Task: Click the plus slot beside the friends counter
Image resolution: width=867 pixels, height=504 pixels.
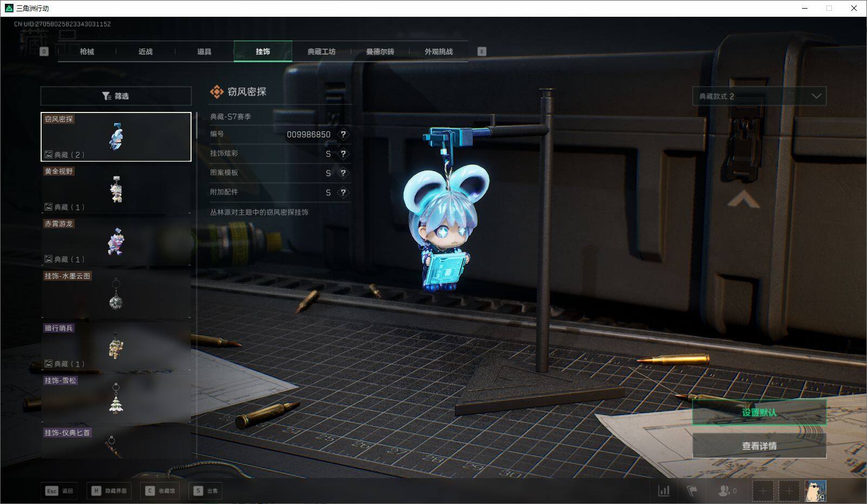Action: tap(763, 491)
